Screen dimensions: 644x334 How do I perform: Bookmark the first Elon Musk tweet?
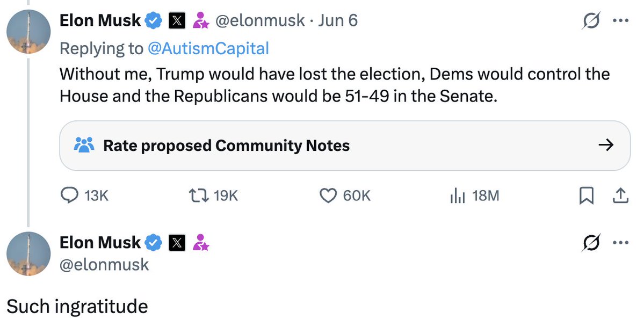(x=587, y=196)
